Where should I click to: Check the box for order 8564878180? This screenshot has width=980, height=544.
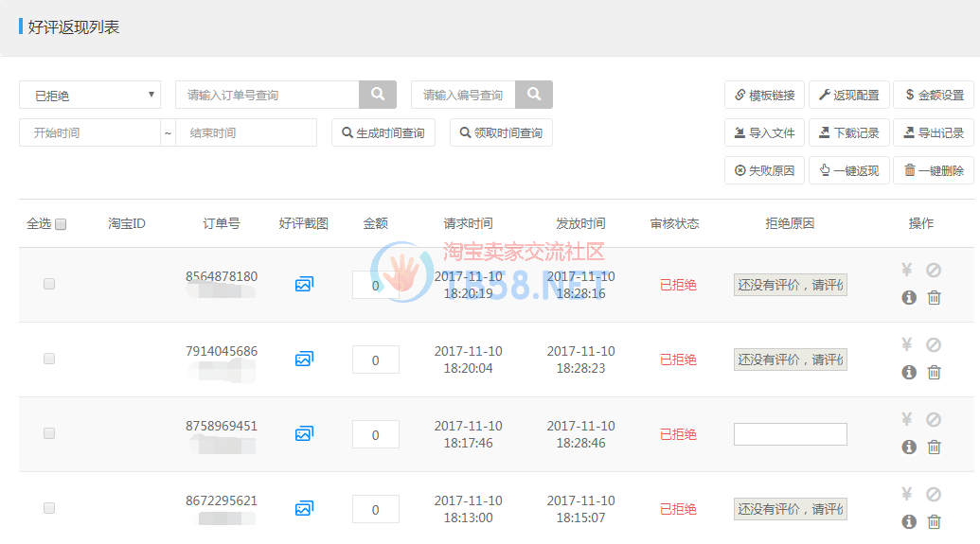point(49,284)
